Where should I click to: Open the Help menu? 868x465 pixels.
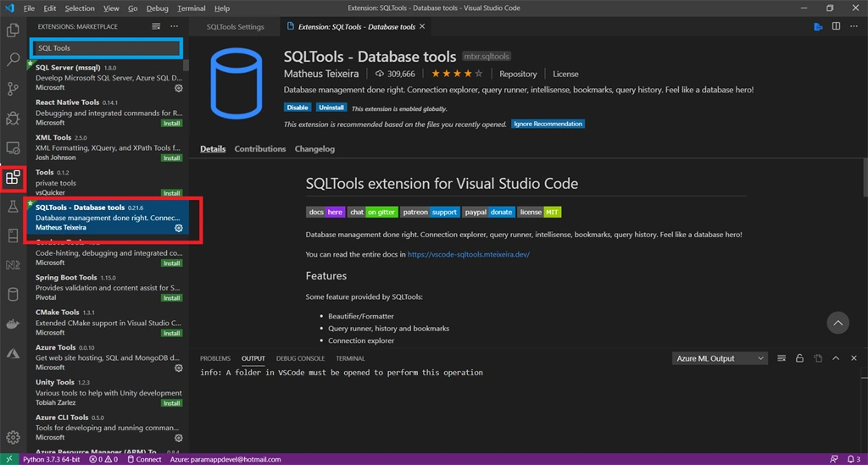222,8
